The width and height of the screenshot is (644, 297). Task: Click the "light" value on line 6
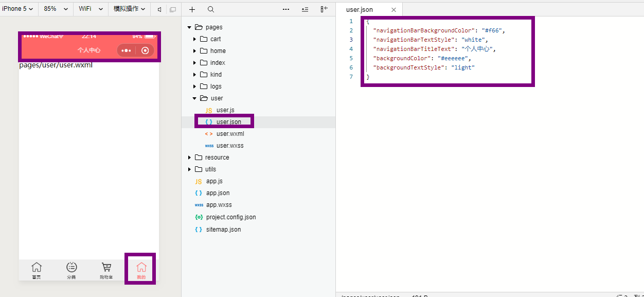click(462, 67)
